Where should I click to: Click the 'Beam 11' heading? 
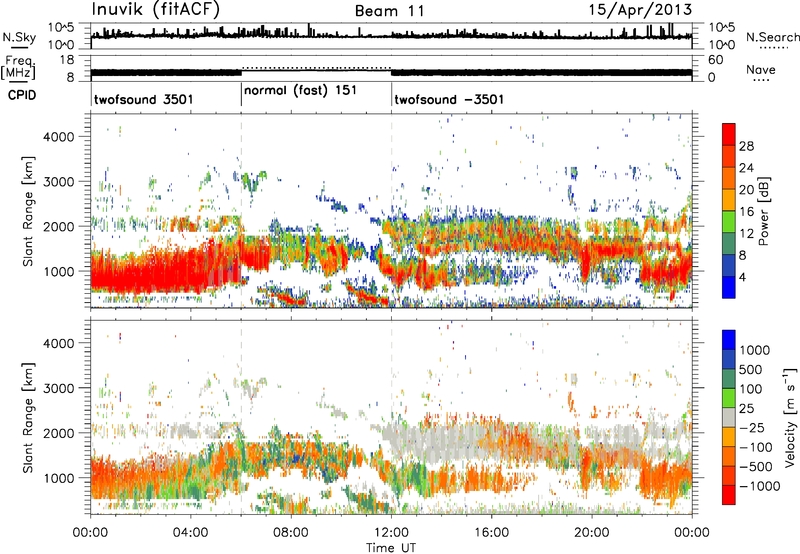coord(389,11)
